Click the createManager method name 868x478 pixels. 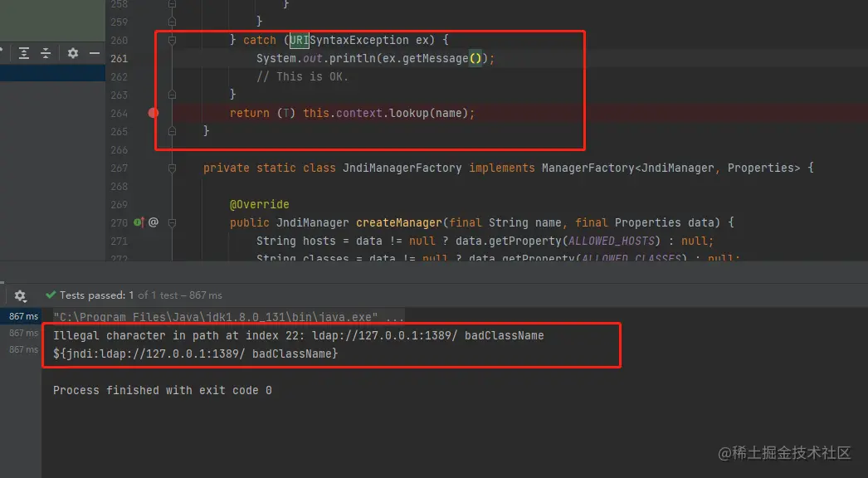pyautogui.click(x=398, y=222)
